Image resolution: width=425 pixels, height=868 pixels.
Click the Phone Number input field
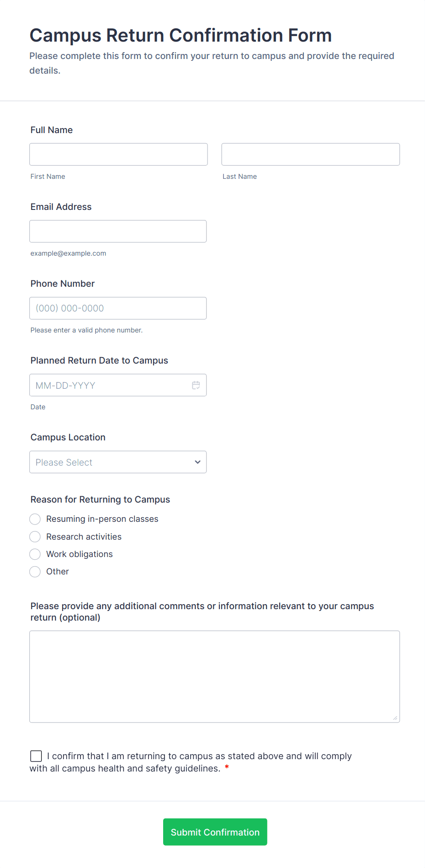click(x=118, y=308)
